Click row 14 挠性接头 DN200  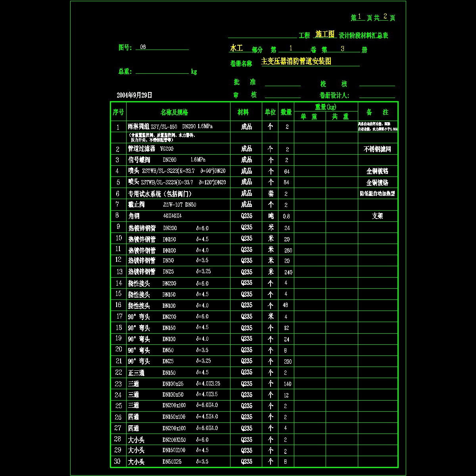(168, 284)
